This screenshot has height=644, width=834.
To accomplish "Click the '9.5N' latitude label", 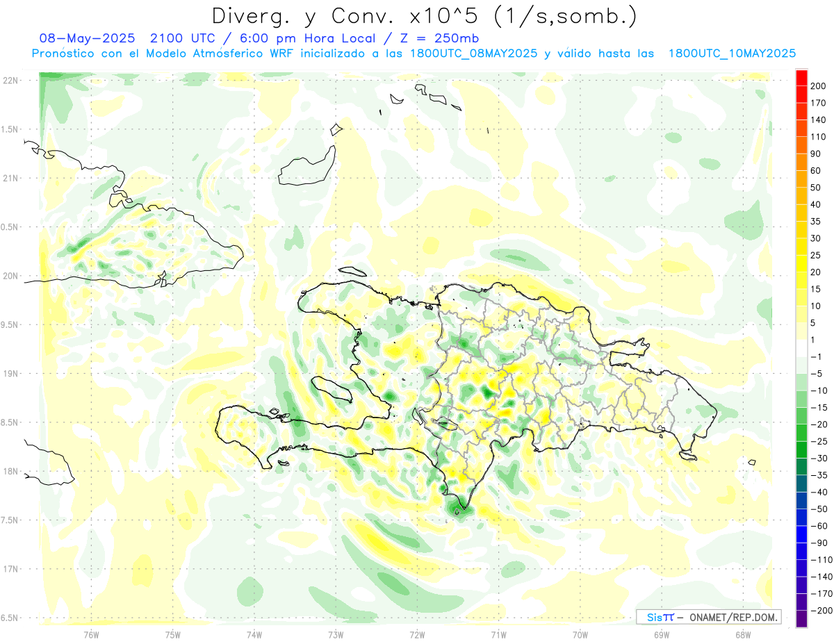I will point(10,325).
